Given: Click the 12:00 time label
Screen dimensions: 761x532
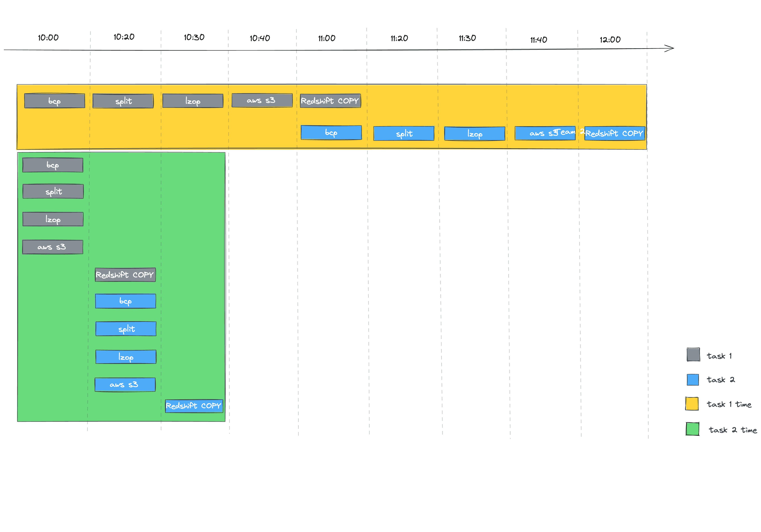Looking at the screenshot, I should (x=610, y=40).
